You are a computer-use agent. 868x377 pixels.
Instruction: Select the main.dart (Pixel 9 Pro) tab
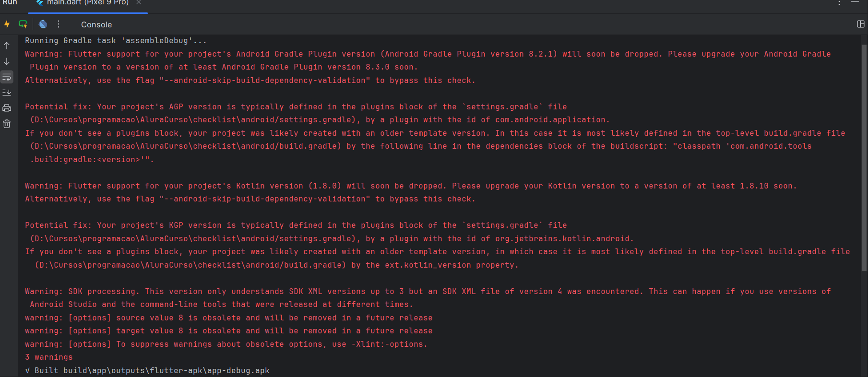tap(86, 3)
